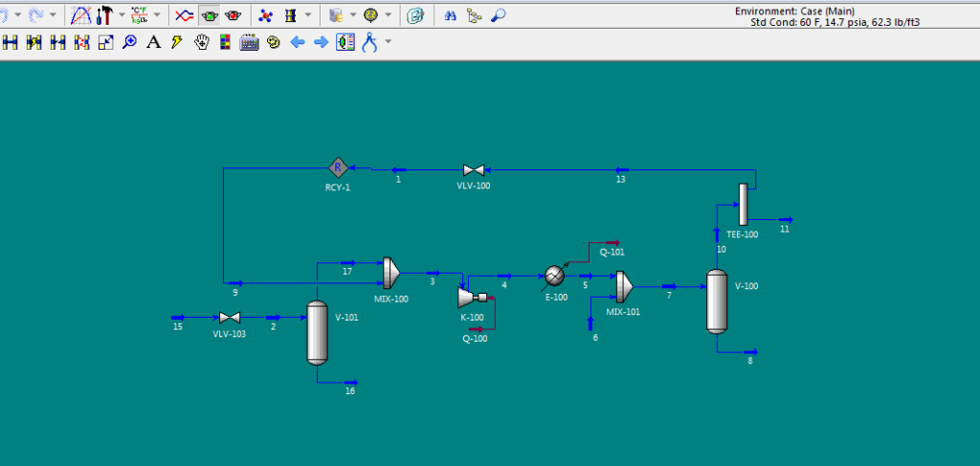Expand the gauge icon dropdown arrow
Screen dimensions: 980x466
point(389,14)
